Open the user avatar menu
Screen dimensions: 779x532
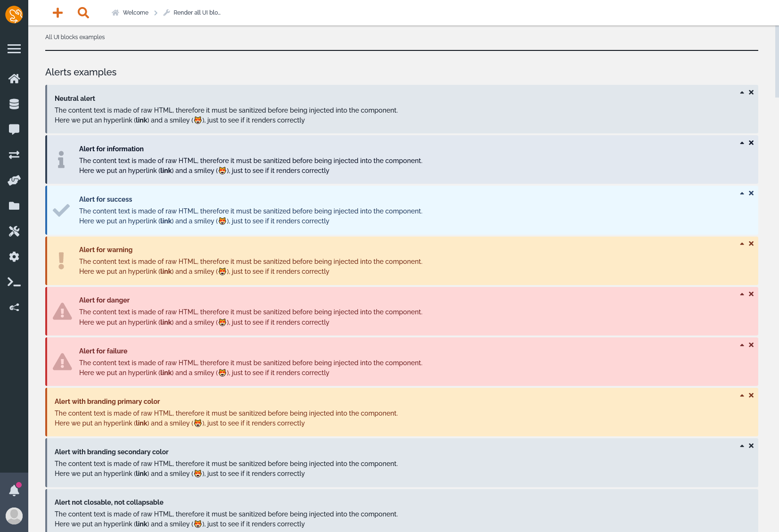coord(14,516)
